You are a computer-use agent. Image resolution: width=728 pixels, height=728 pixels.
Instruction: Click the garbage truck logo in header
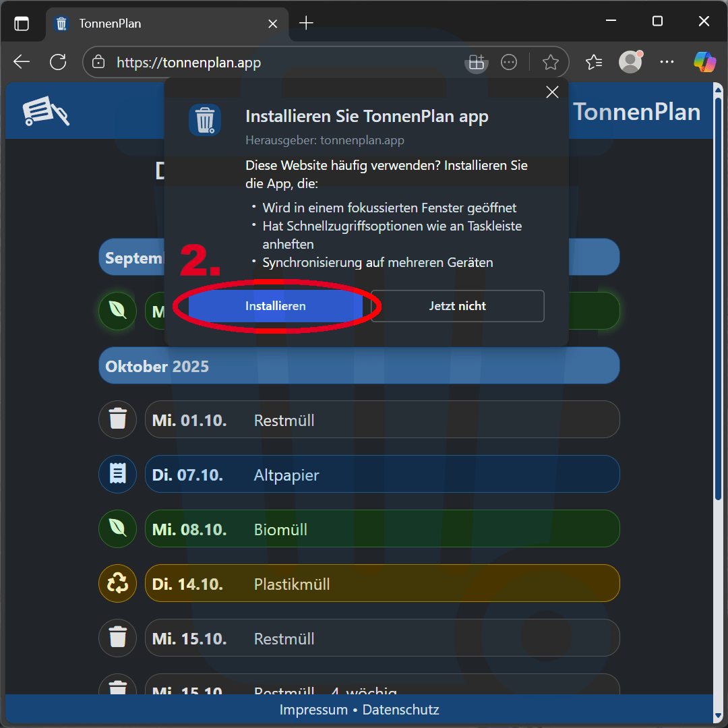point(46,111)
